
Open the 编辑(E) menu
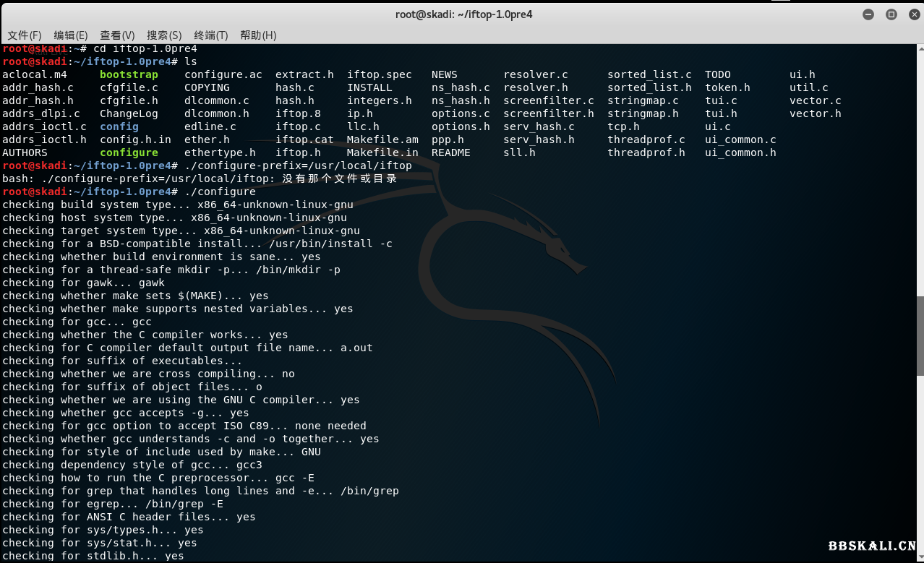pos(70,35)
